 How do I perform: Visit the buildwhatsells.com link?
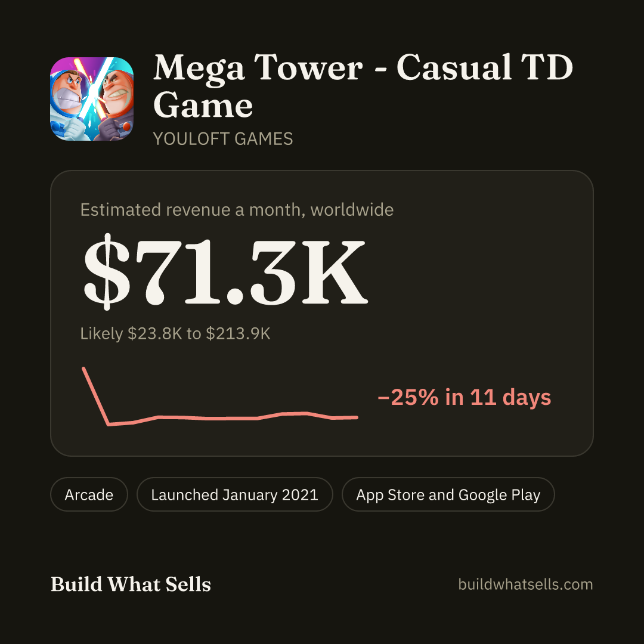pos(525,584)
